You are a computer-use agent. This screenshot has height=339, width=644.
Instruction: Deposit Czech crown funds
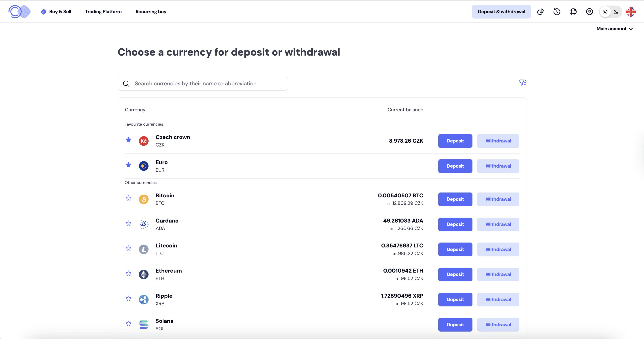[x=455, y=141]
